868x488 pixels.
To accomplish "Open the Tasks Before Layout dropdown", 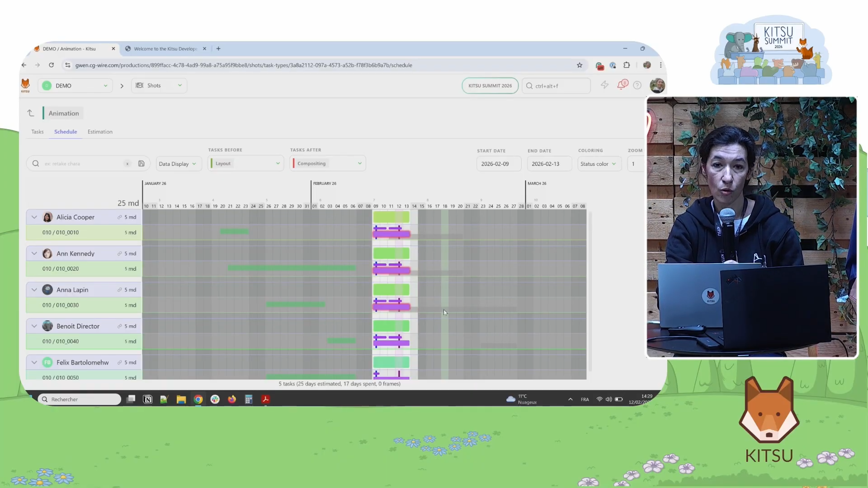I will pyautogui.click(x=246, y=164).
